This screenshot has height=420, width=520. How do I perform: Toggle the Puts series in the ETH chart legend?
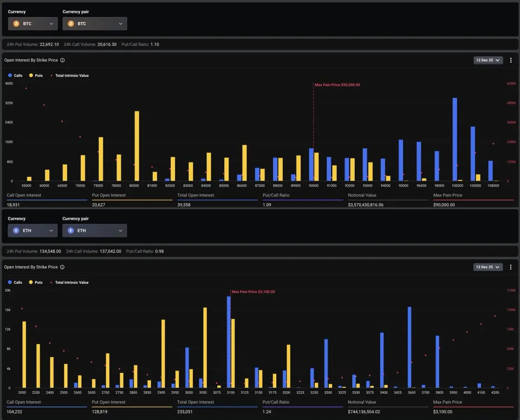36,282
